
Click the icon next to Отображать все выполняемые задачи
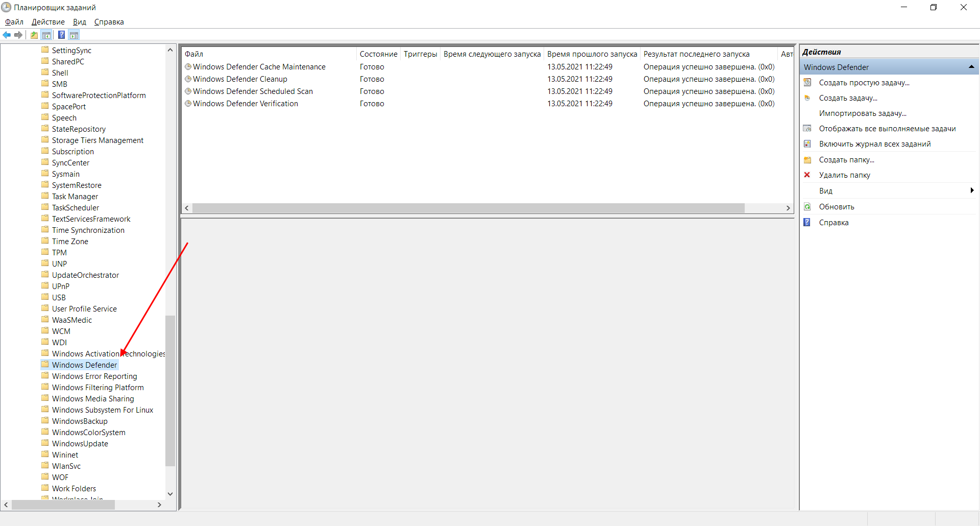pyautogui.click(x=807, y=128)
